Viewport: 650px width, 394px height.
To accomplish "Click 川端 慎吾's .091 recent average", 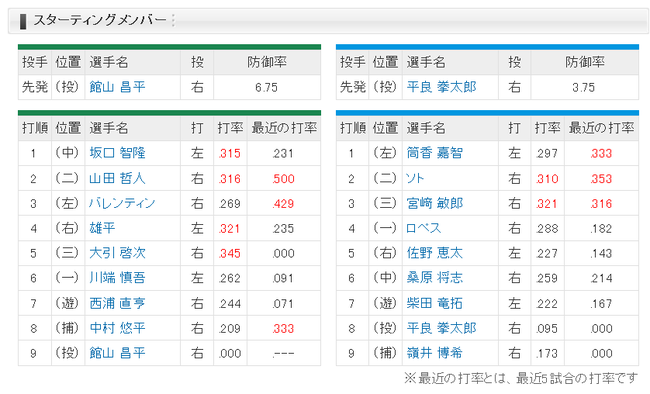I will pyautogui.click(x=284, y=278).
